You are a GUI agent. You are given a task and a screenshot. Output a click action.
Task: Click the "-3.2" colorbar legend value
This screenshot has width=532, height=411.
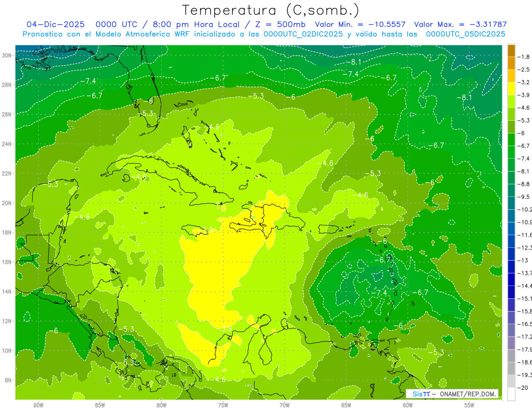pos(524,82)
